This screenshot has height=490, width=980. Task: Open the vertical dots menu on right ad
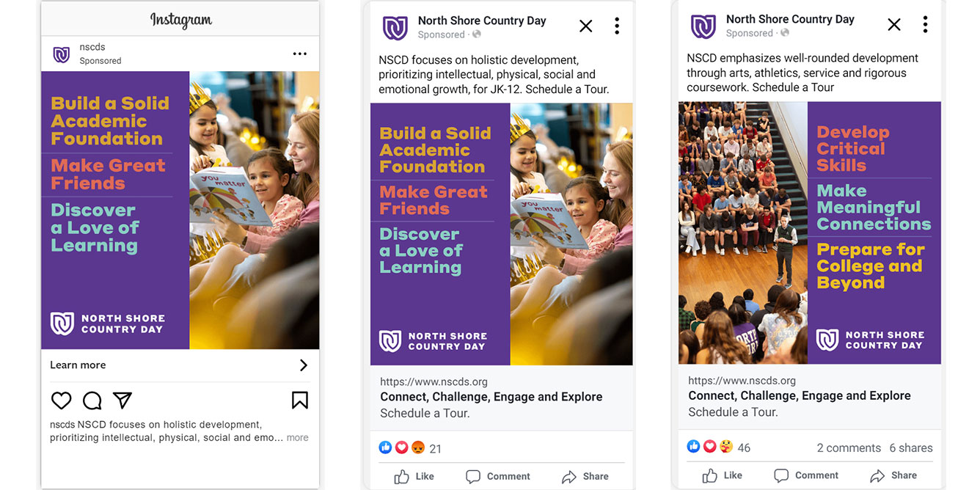(x=925, y=25)
